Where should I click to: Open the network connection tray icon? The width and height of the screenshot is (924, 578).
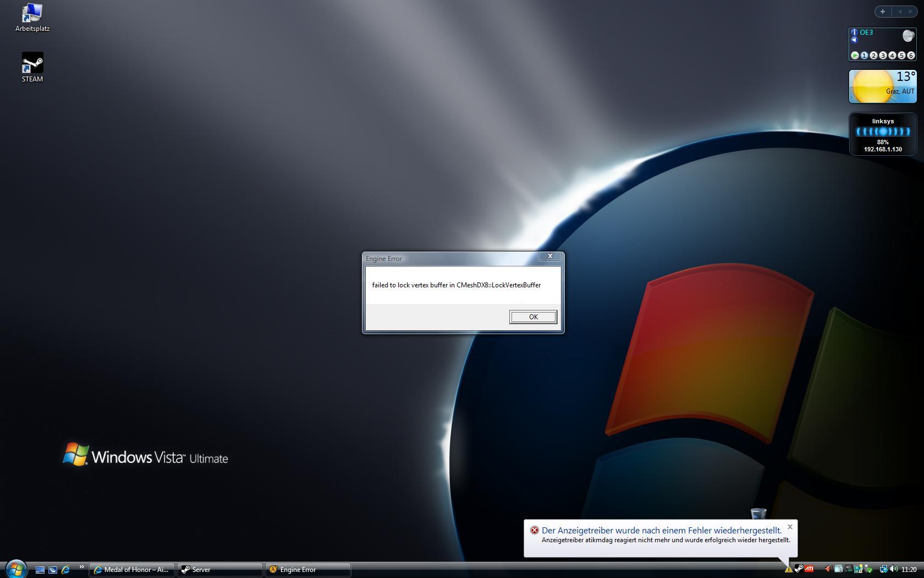[x=883, y=569]
